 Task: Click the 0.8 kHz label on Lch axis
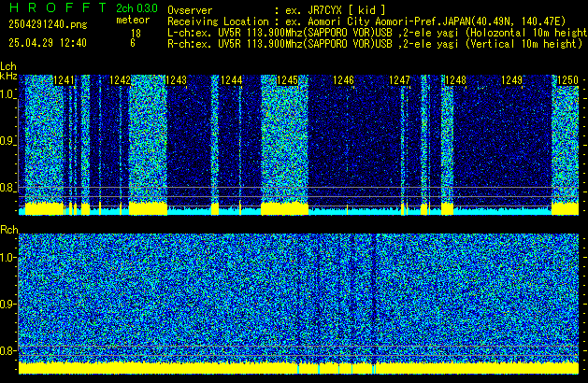[7, 188]
